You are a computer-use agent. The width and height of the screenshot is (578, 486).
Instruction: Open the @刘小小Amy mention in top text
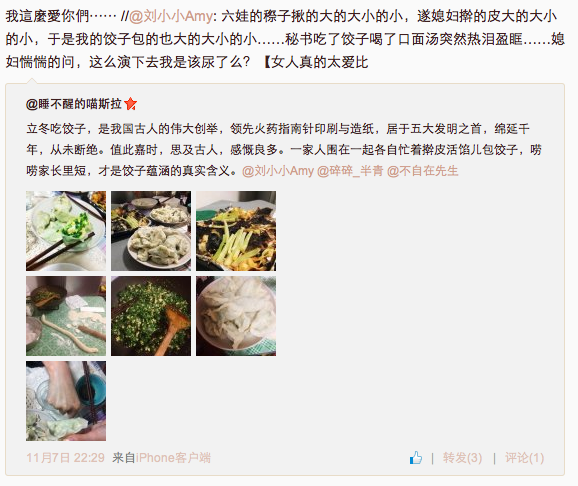point(171,16)
